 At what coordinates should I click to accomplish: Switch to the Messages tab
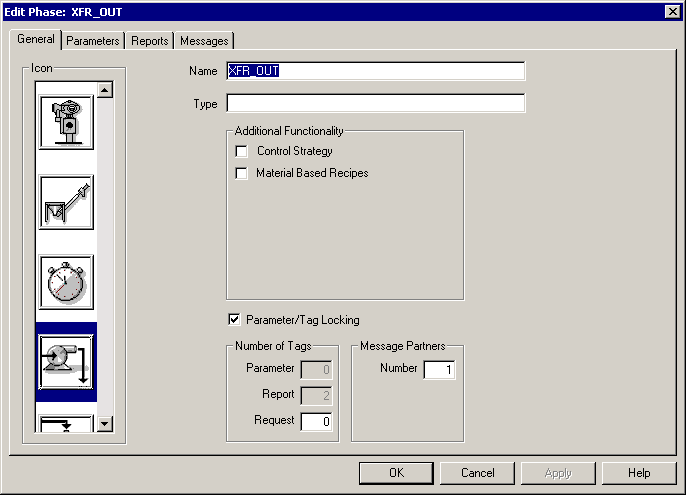pyautogui.click(x=204, y=41)
